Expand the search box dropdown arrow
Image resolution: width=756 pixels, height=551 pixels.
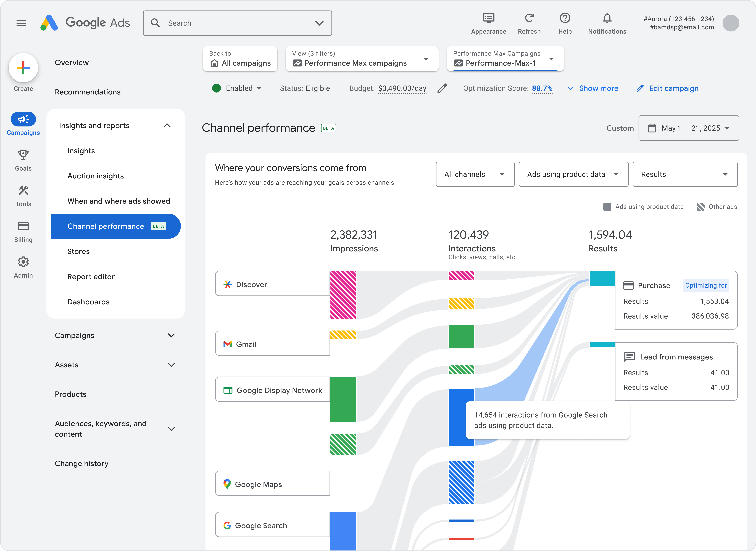click(319, 23)
